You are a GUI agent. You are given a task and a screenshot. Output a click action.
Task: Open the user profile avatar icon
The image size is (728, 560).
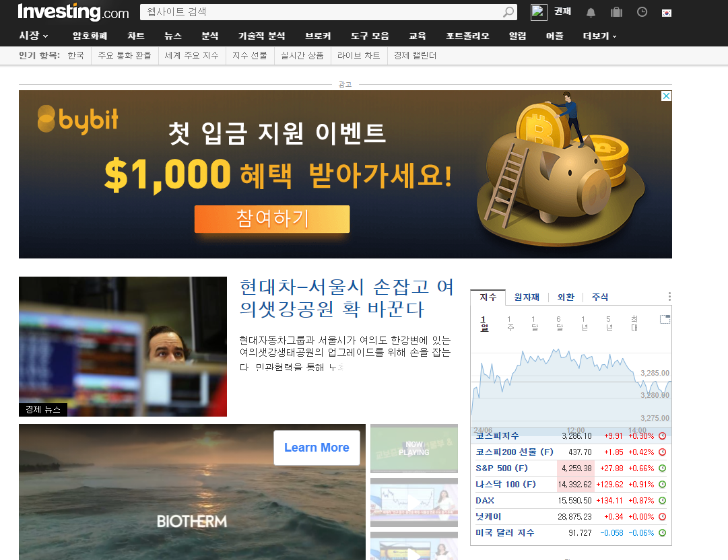539,12
